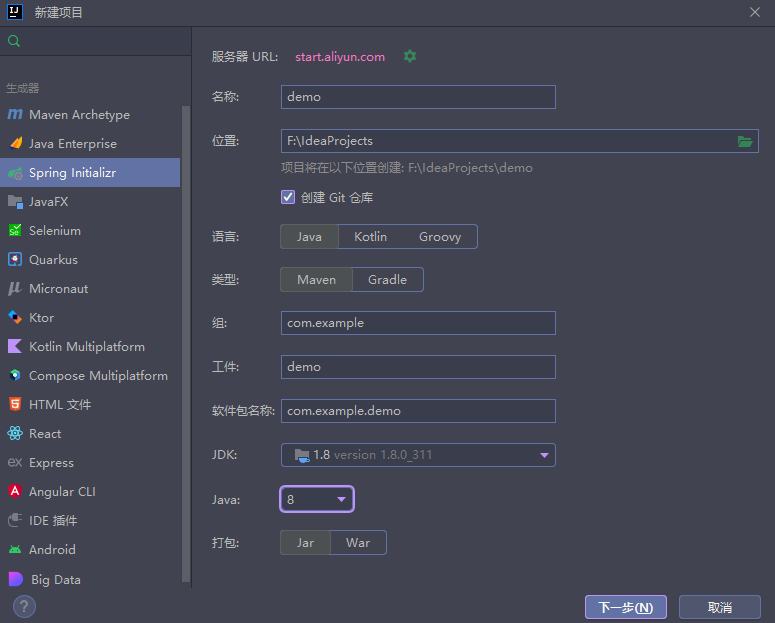Screen dimensions: 775x623
Task: Click the Maven Archetype generator icon
Action: 15,115
